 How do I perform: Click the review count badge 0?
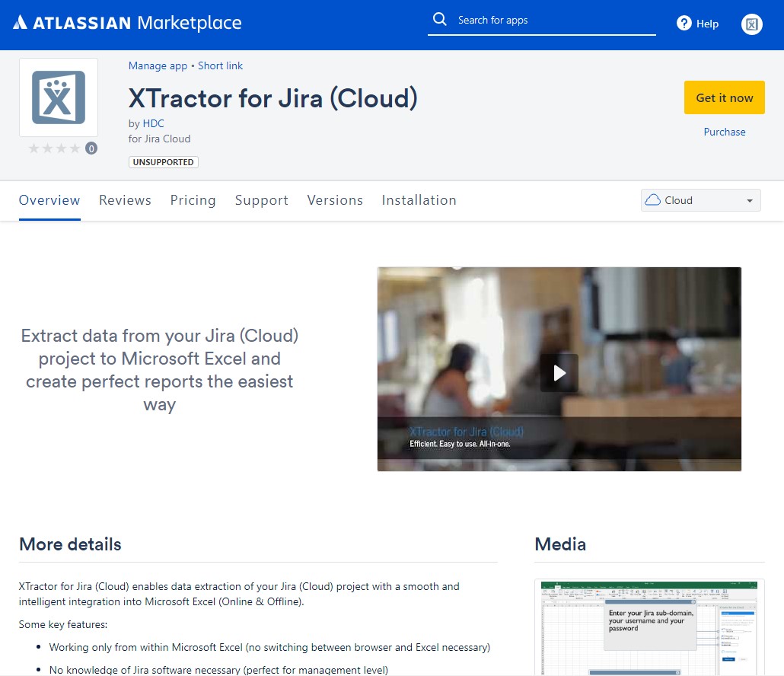point(91,148)
